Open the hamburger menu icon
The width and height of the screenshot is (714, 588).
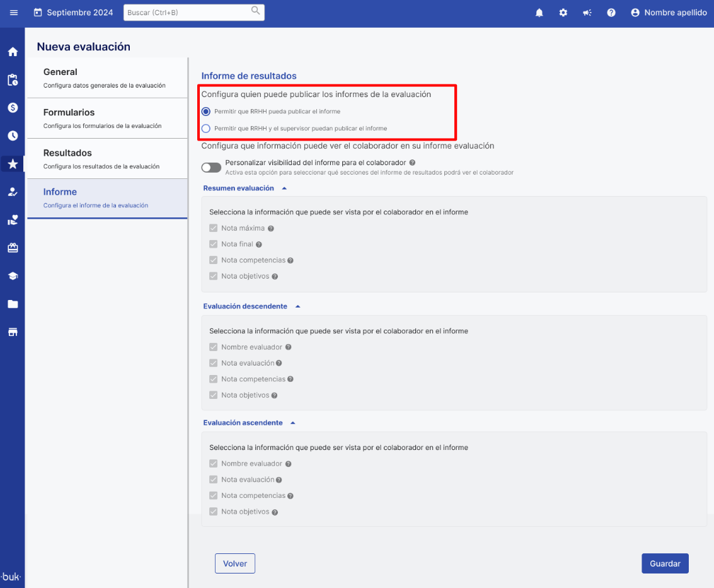point(14,13)
